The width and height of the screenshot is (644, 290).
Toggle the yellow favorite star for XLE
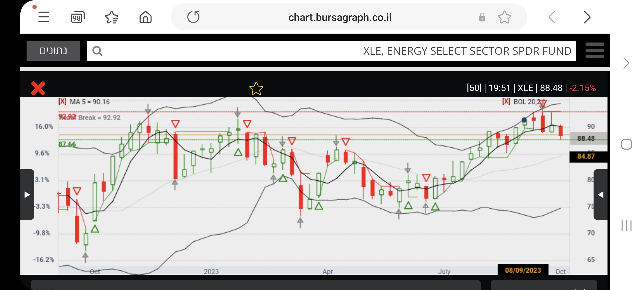(x=256, y=89)
